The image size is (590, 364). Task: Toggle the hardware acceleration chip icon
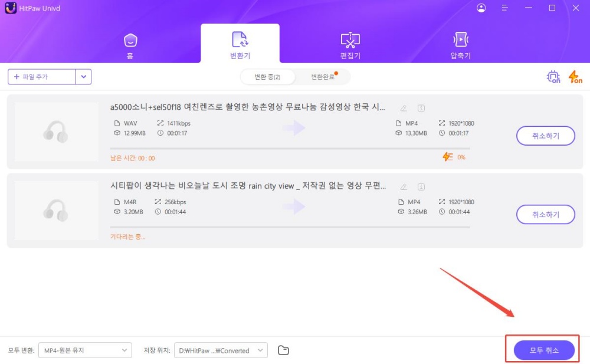(553, 77)
